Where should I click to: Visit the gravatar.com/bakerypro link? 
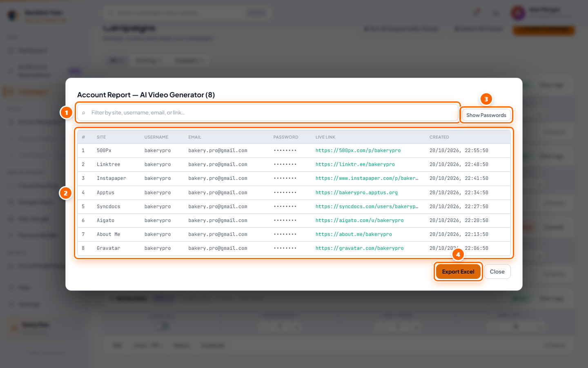(359, 248)
